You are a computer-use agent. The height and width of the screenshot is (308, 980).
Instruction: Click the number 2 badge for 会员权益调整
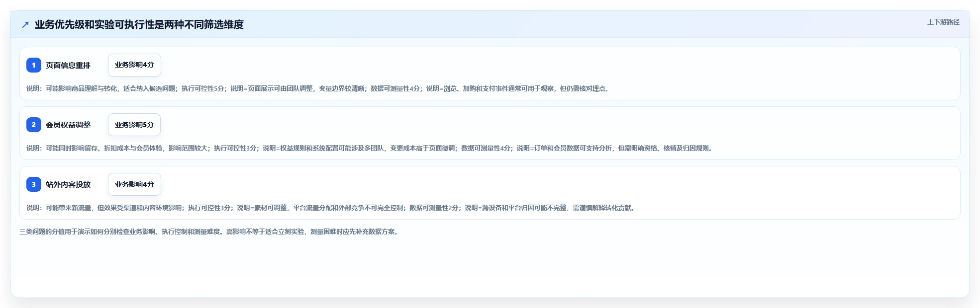pyautogui.click(x=34, y=125)
